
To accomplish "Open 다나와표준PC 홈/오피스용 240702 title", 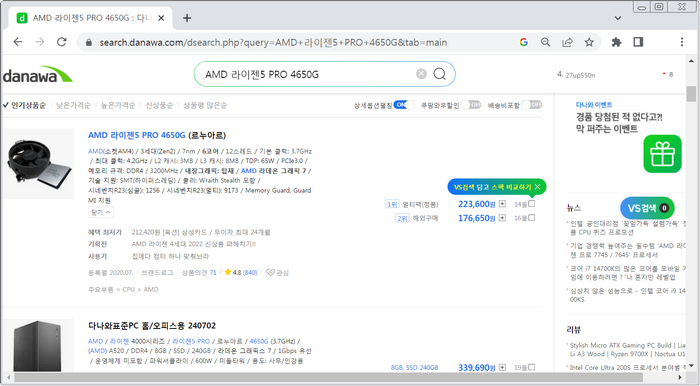I will [152, 326].
